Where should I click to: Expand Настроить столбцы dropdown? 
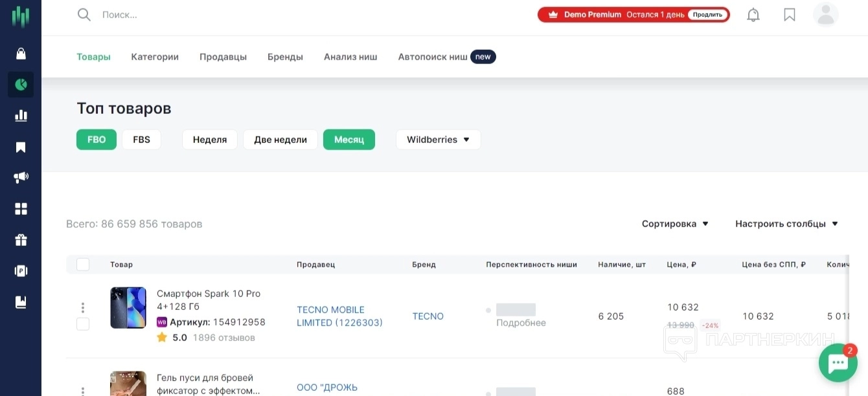(786, 224)
